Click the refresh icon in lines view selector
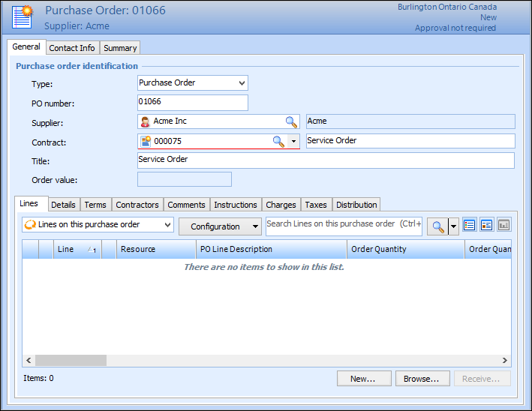Image resolution: width=532 pixels, height=411 pixels. (x=30, y=224)
